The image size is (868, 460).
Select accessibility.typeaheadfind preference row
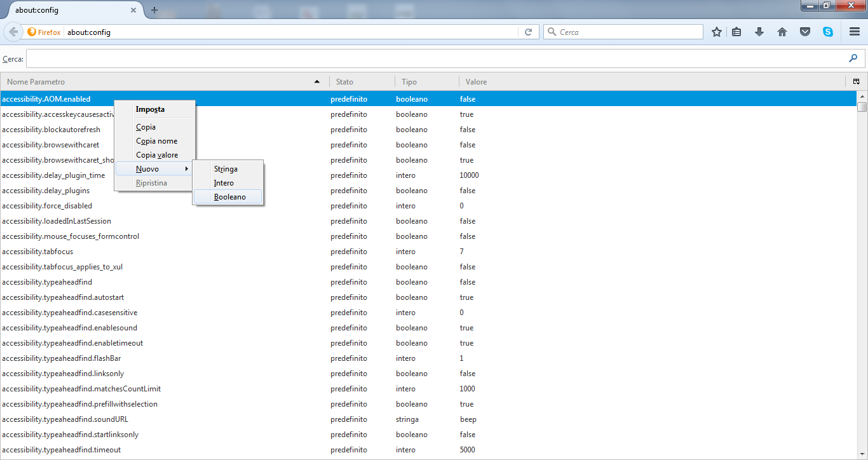click(428, 282)
